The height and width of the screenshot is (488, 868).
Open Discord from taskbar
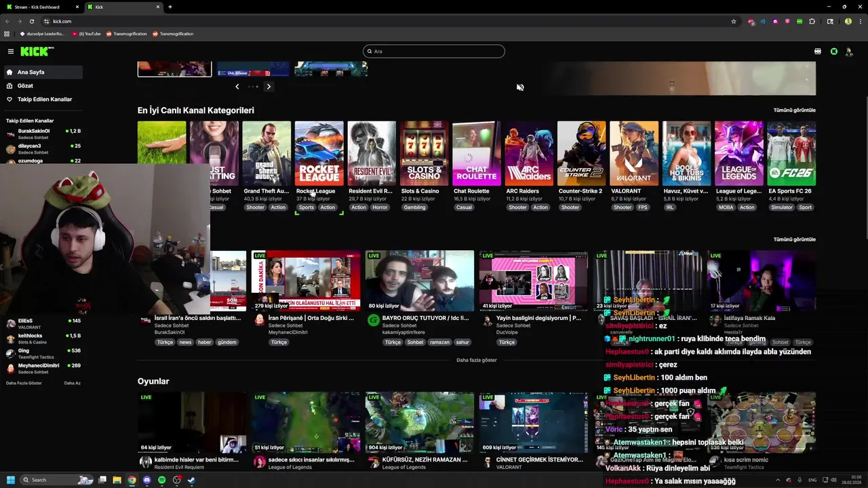coord(146,480)
